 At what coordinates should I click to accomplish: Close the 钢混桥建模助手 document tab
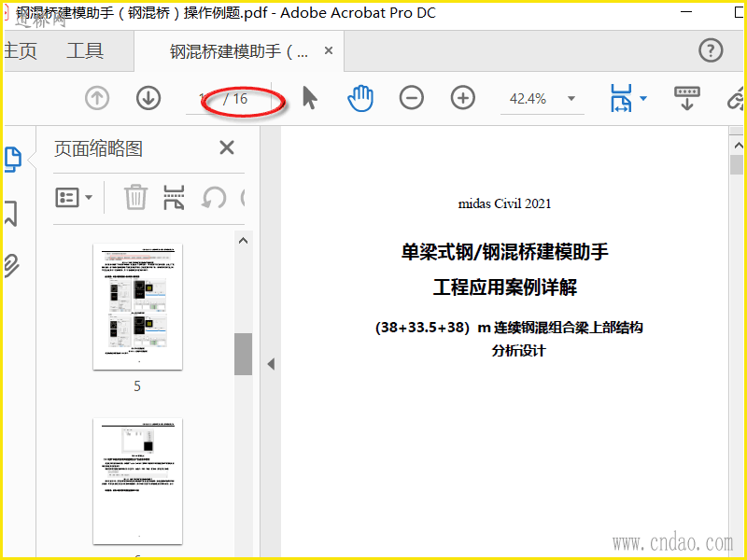329,50
